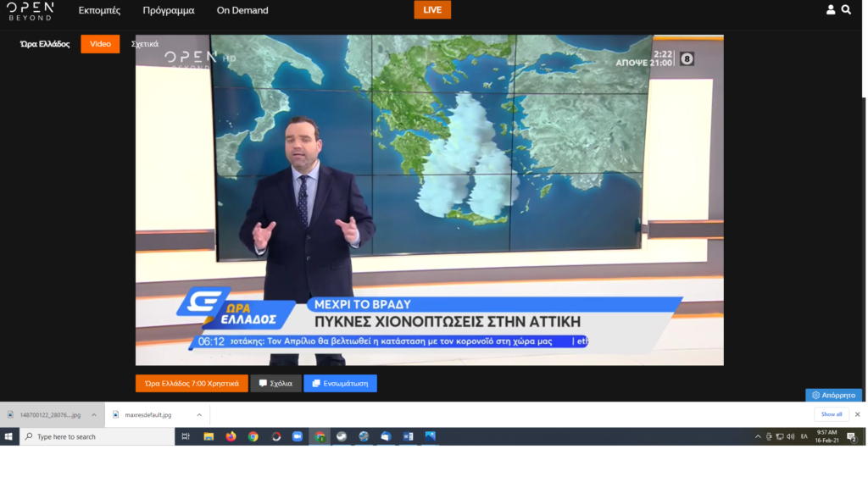
Task: Open File Explorer in the taskbar
Action: tap(209, 436)
